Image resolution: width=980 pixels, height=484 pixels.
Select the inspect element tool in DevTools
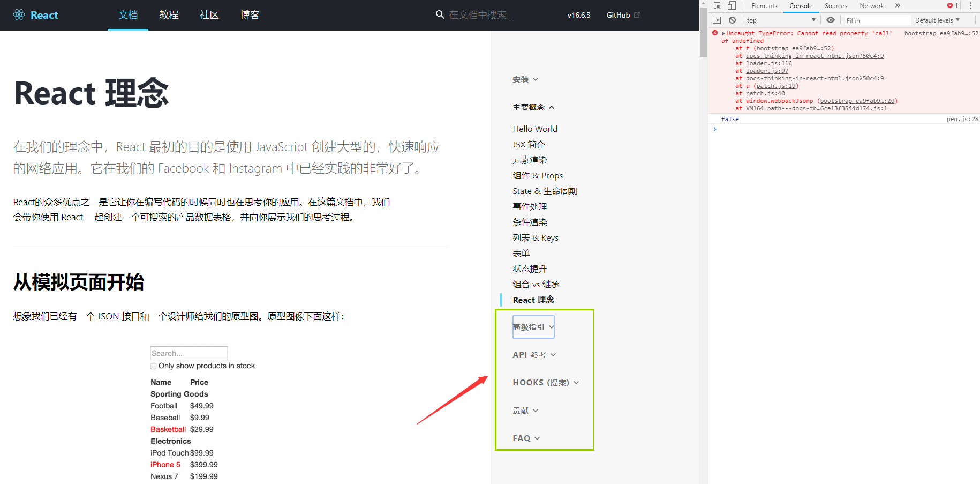click(x=717, y=5)
